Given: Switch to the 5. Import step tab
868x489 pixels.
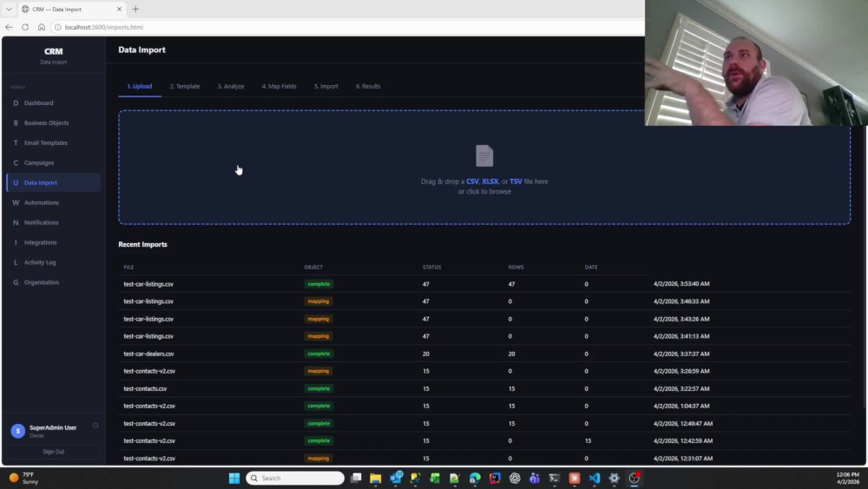Looking at the screenshot, I should click(326, 86).
